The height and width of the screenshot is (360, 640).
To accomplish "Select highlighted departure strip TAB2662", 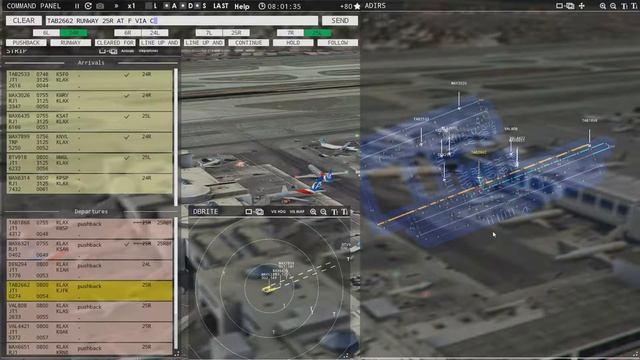I will [x=89, y=291].
